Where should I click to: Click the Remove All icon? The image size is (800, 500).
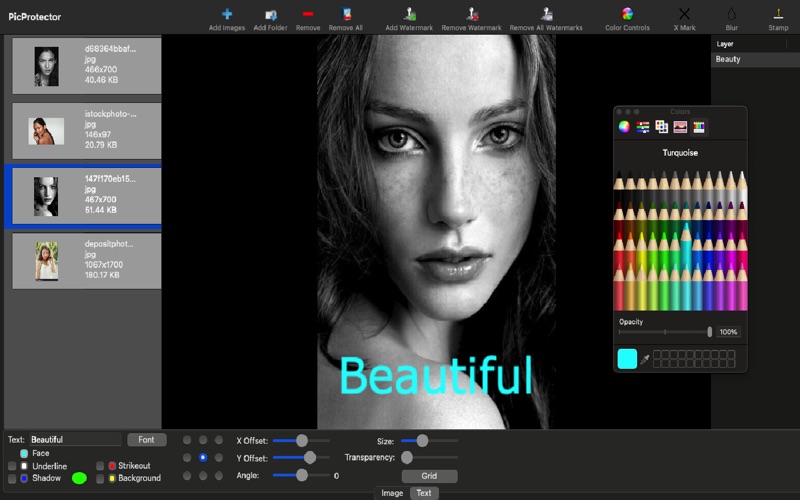pos(345,14)
